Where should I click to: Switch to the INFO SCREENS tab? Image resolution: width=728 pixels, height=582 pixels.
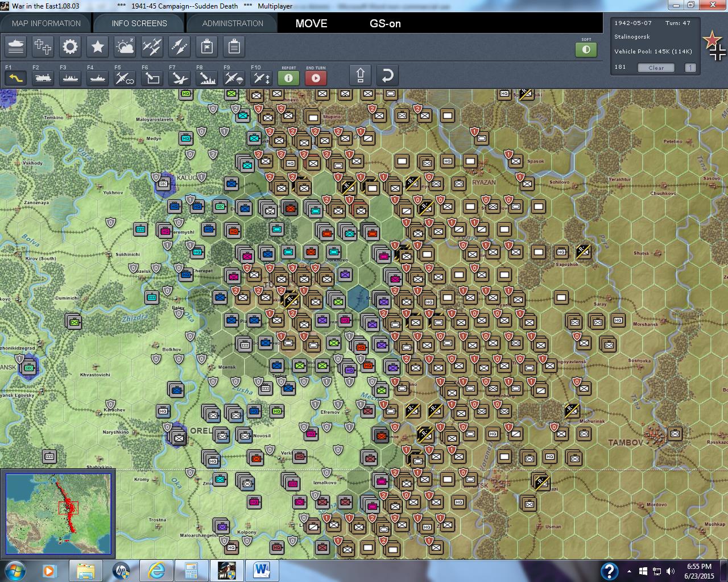pos(139,23)
